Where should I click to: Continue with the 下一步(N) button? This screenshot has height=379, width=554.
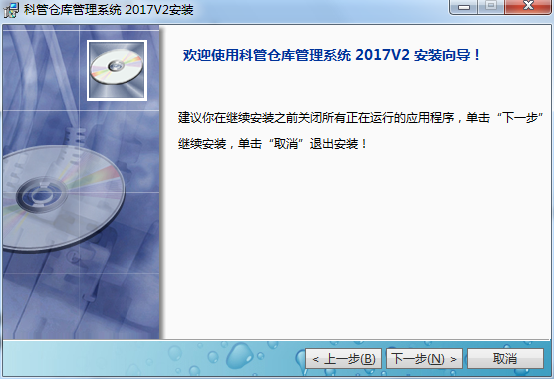tap(424, 359)
